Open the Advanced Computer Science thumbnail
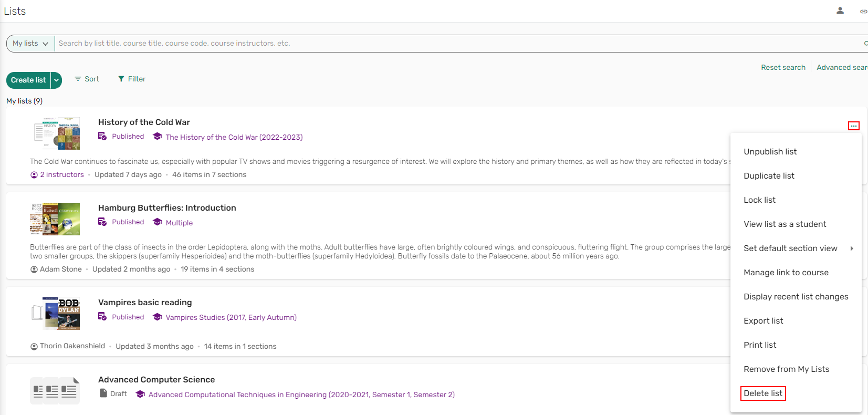The height and width of the screenshot is (415, 868). [x=55, y=391]
